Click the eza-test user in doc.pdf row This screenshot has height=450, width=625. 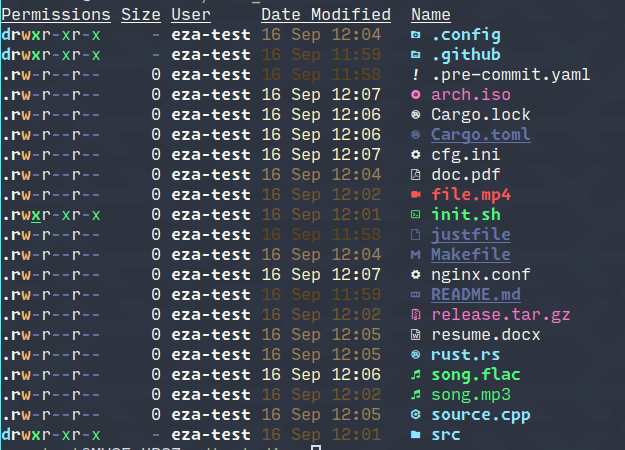pos(211,175)
